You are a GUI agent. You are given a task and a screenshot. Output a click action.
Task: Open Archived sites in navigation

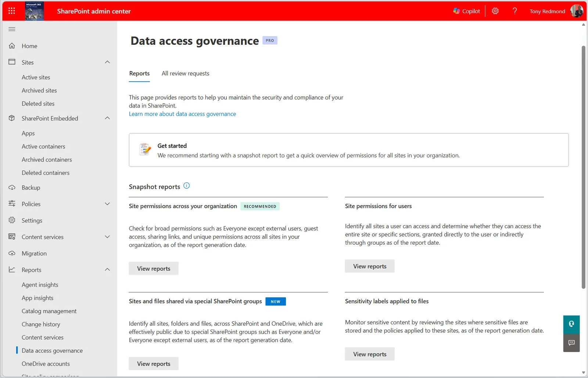[39, 90]
